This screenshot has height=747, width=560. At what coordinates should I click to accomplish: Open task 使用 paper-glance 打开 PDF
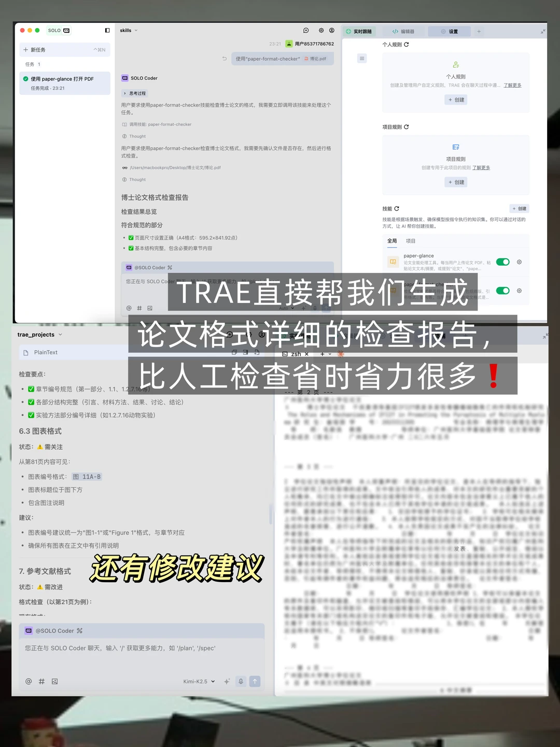65,83
